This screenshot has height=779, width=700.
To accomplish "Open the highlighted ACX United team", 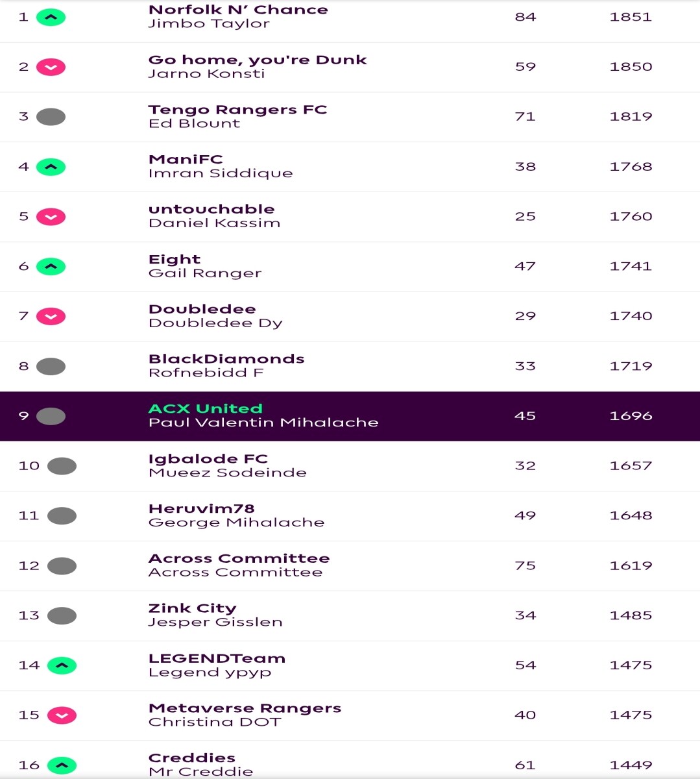I will [206, 408].
